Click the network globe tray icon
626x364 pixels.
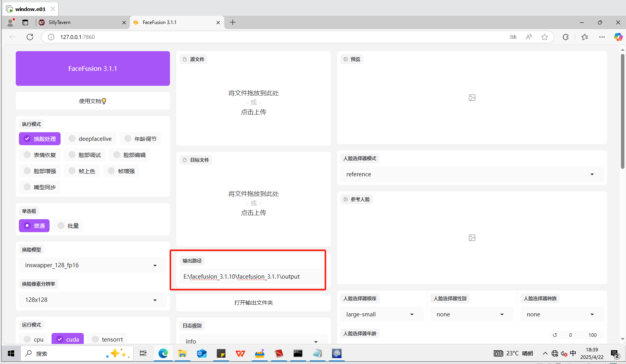[x=555, y=353]
